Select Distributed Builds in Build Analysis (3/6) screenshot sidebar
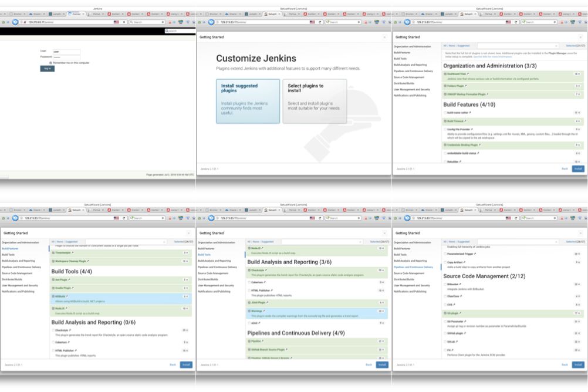This screenshot has width=588, height=392. [208, 279]
